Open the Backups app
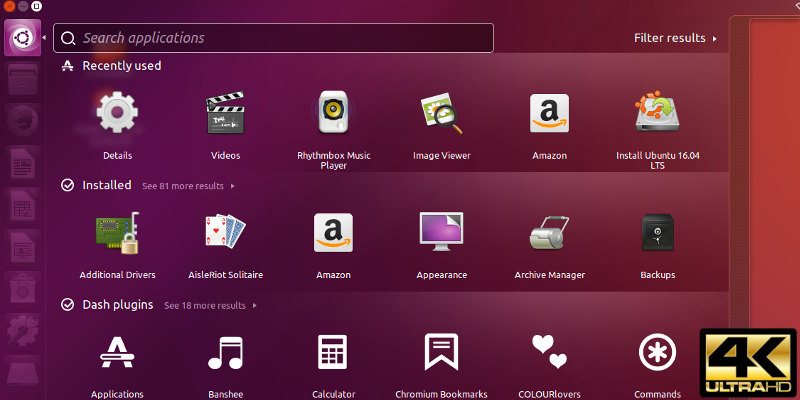800x400 pixels. tap(658, 233)
